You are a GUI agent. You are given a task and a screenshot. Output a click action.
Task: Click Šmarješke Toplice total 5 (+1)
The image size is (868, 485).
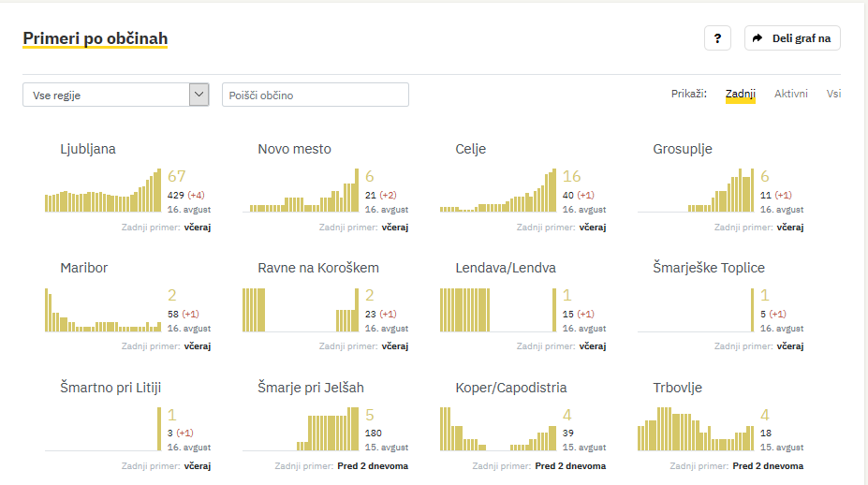tap(773, 314)
